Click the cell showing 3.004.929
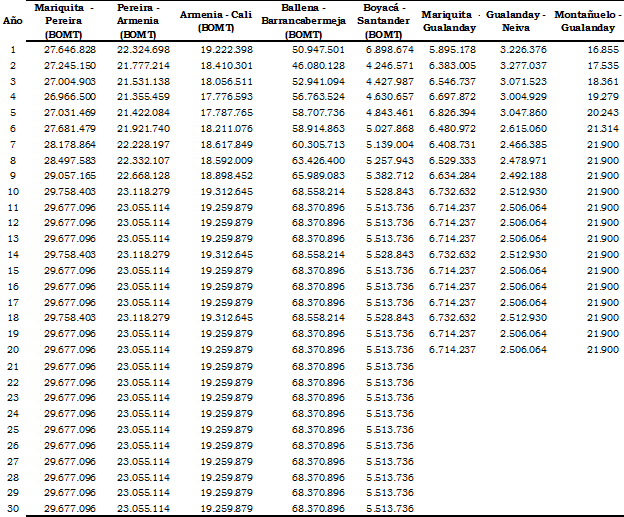The width and height of the screenshot is (624, 517). (523, 96)
